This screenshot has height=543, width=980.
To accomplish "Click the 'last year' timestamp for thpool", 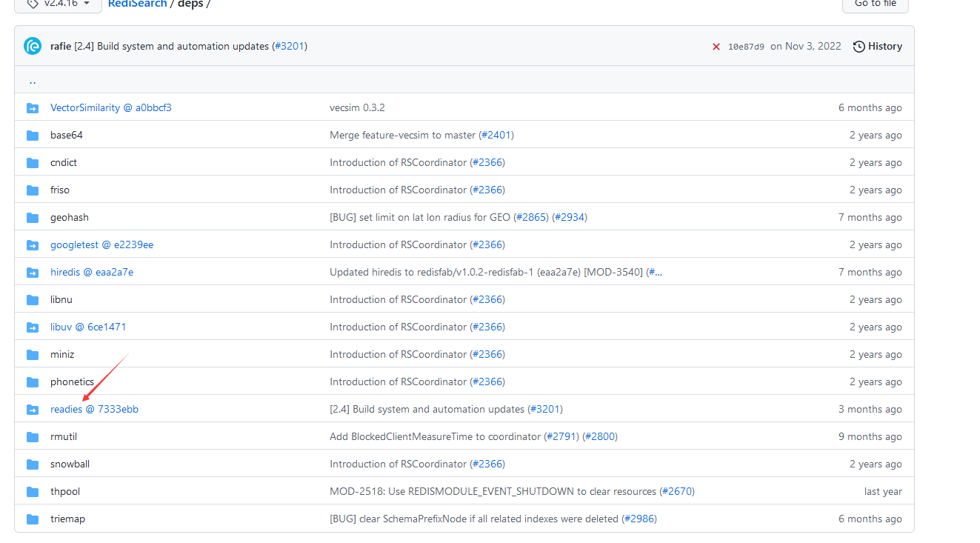I will pyautogui.click(x=883, y=491).
